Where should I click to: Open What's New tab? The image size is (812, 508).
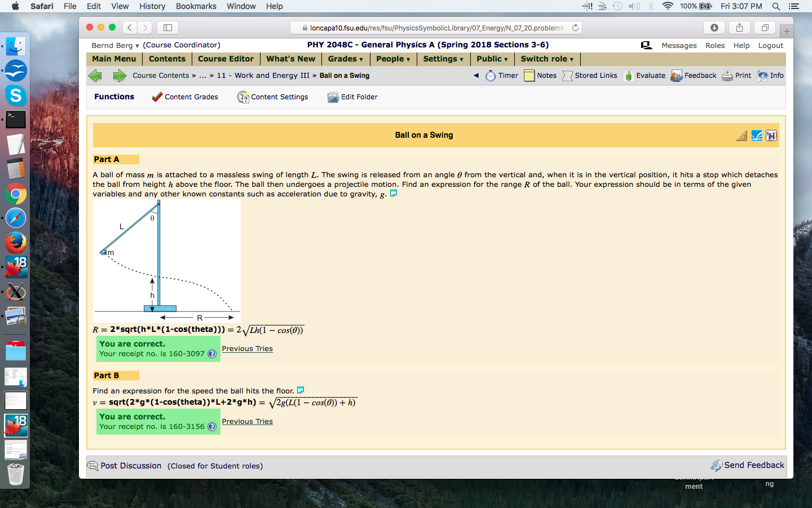pyautogui.click(x=290, y=59)
